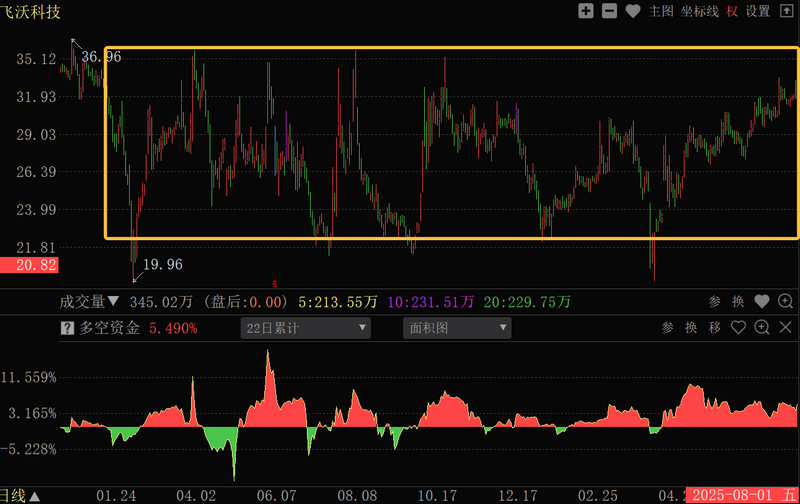Open the 设置 settings menu
The height and width of the screenshot is (504, 800).
[x=758, y=11]
